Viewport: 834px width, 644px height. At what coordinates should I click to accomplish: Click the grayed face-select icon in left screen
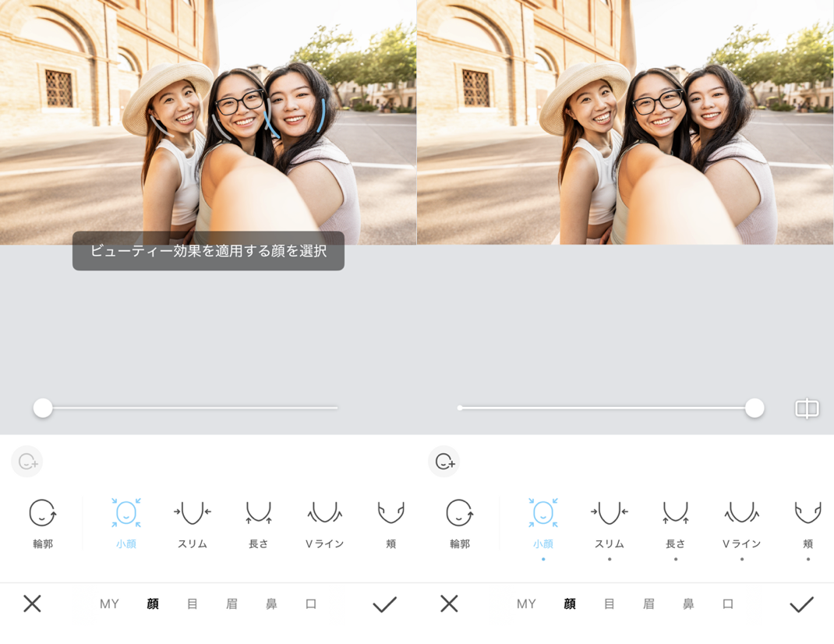pyautogui.click(x=27, y=462)
